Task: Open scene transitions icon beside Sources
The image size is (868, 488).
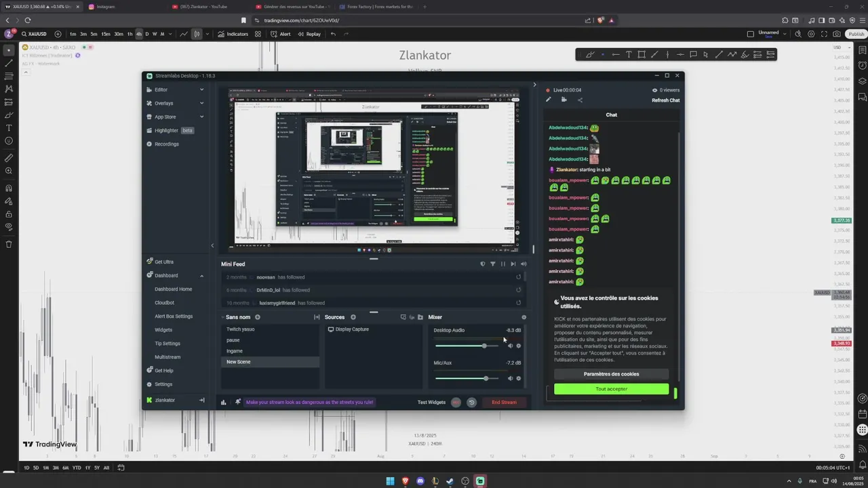Action: point(317,317)
